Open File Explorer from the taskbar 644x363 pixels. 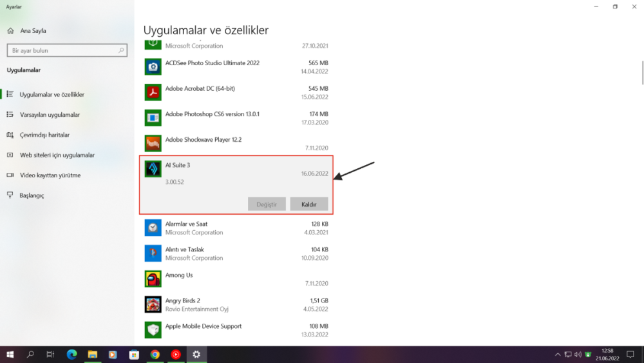click(x=92, y=355)
